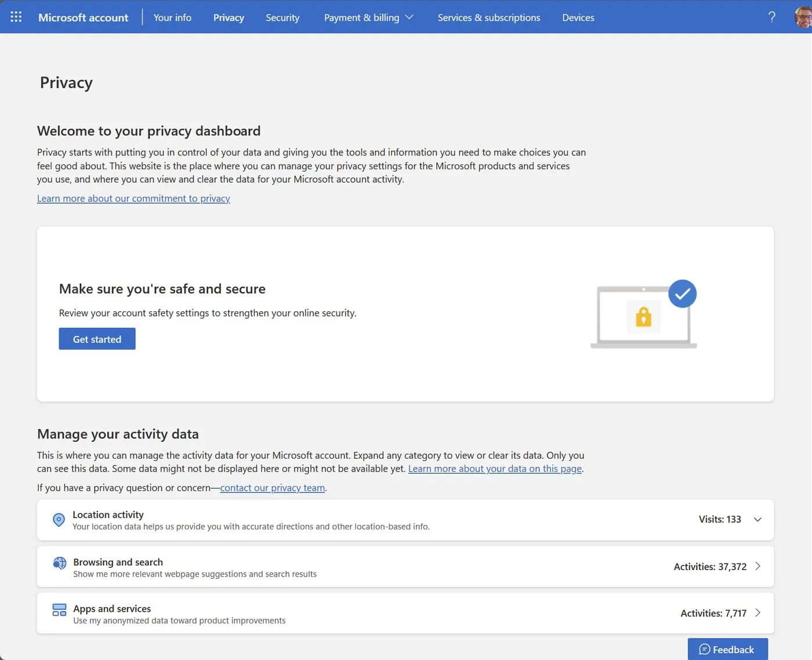This screenshot has height=660, width=812.
Task: Open Learn more about commitment to privacy
Action: click(133, 198)
